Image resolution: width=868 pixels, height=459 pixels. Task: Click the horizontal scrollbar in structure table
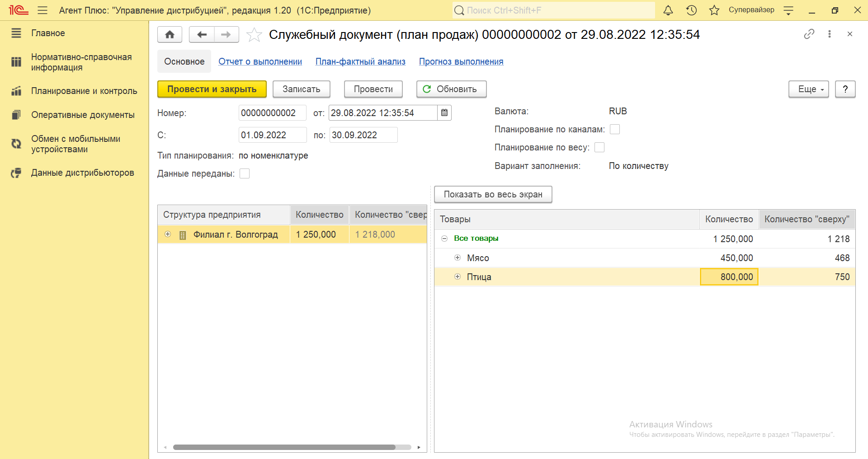click(284, 447)
